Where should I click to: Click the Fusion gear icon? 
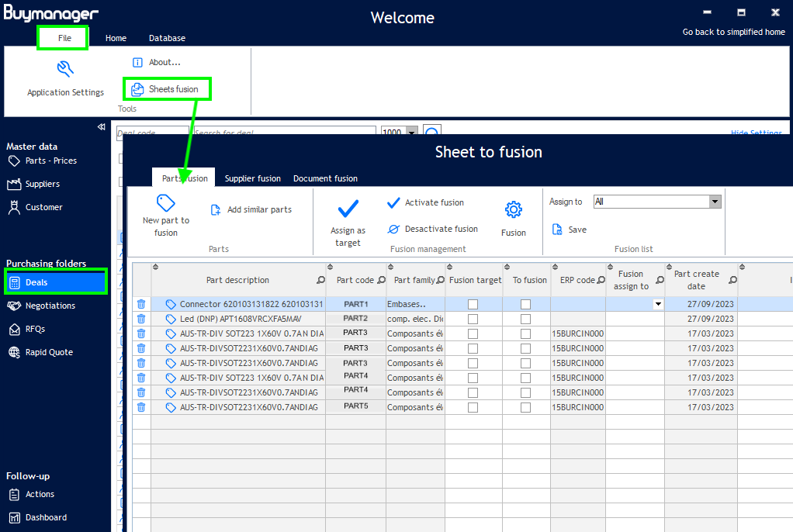click(x=513, y=209)
